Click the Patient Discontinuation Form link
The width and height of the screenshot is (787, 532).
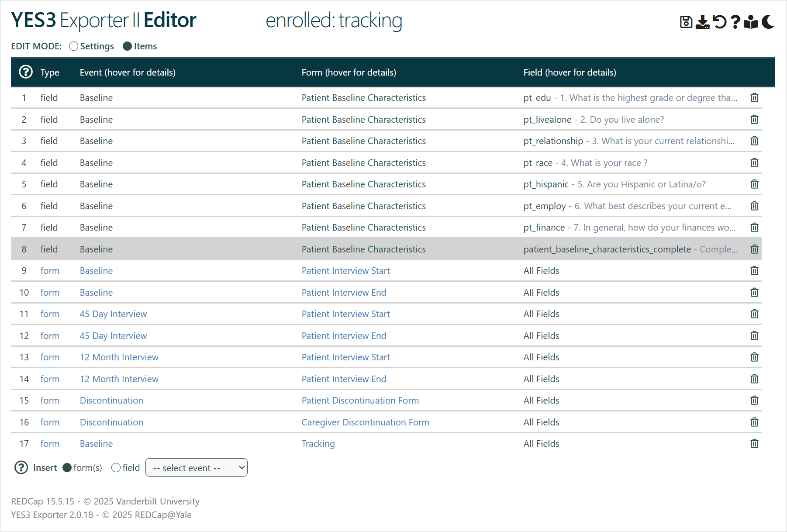pos(360,401)
